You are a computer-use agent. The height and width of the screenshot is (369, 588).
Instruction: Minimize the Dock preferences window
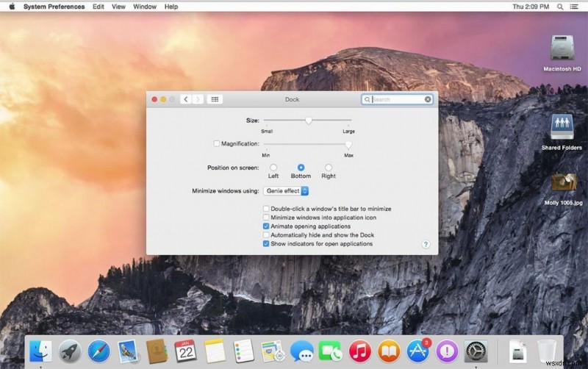click(163, 99)
